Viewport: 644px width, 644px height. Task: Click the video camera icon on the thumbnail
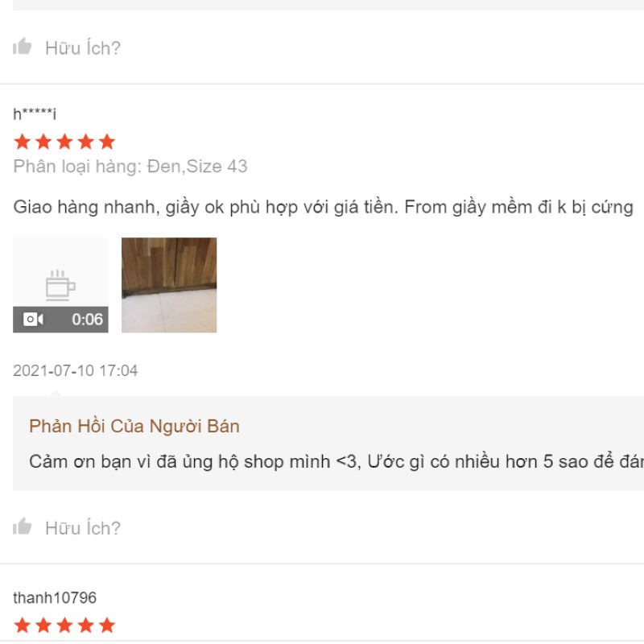pos(33,320)
